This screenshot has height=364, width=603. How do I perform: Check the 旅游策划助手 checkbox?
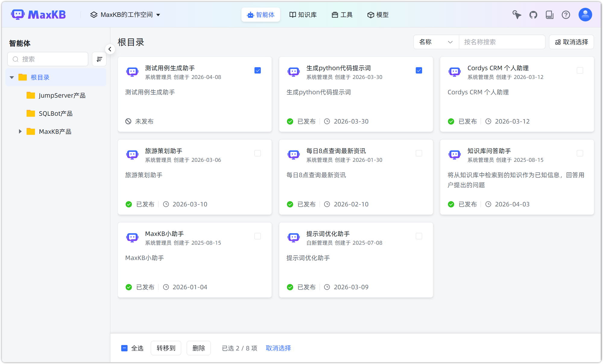(257, 153)
